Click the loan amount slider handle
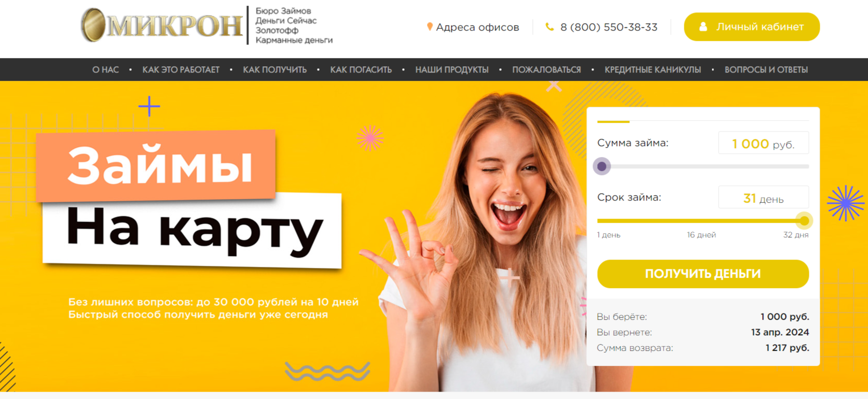The height and width of the screenshot is (399, 868). pyautogui.click(x=602, y=166)
